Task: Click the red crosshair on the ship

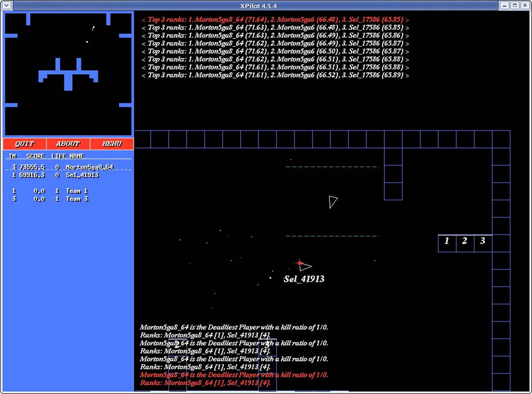Action: click(300, 263)
